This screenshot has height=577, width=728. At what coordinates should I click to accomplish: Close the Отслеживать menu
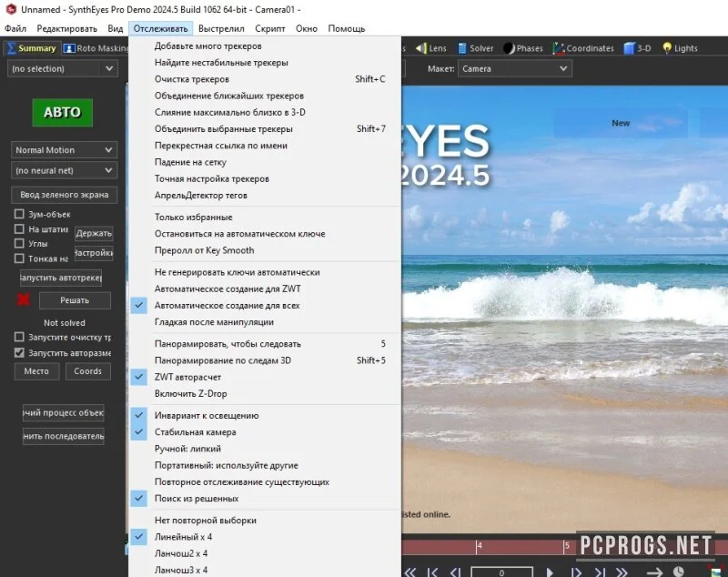coord(161,29)
